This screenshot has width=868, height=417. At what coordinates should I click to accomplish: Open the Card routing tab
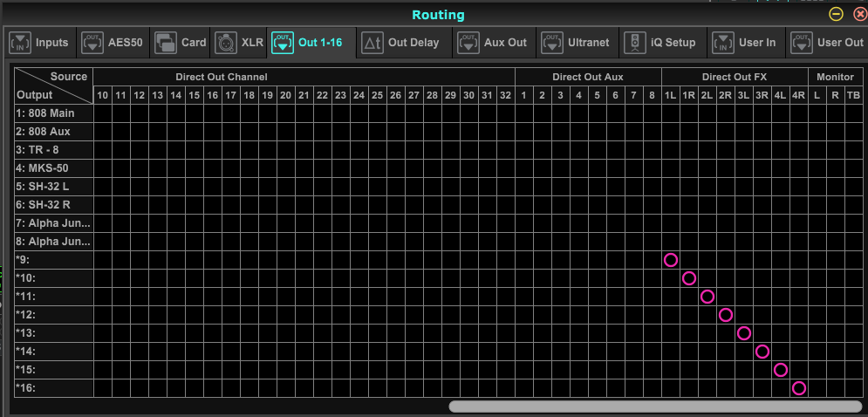coord(180,43)
